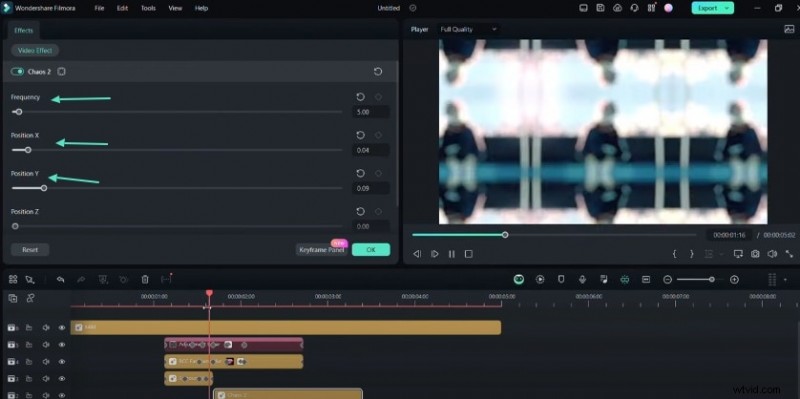800x399 pixels.
Task: Click the save project disk icon
Action: 601,8
